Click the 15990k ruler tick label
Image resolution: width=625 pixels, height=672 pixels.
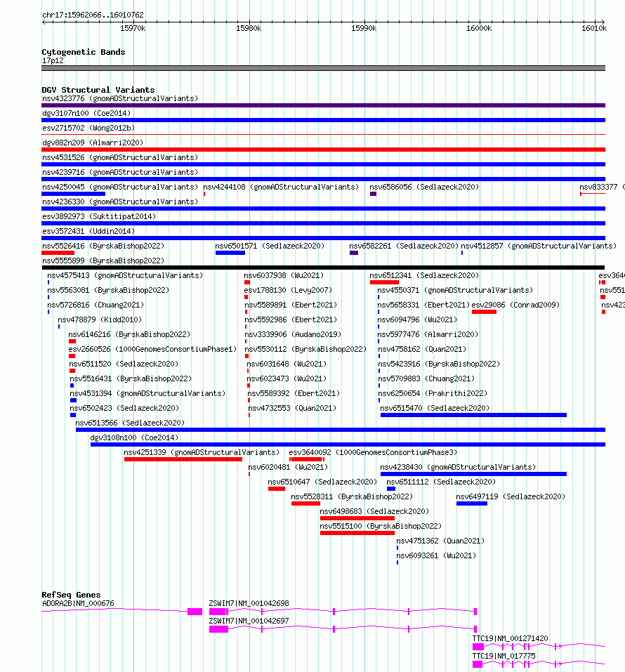click(x=364, y=28)
